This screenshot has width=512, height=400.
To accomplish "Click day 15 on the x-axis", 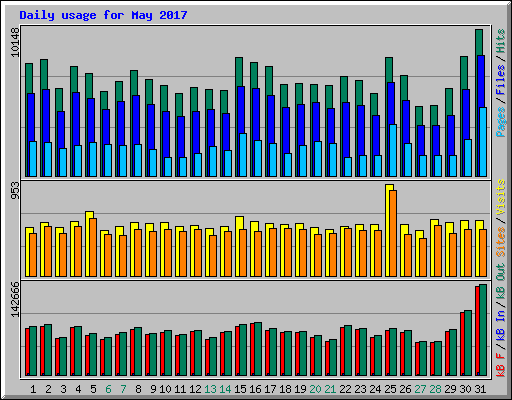I will point(240,389).
